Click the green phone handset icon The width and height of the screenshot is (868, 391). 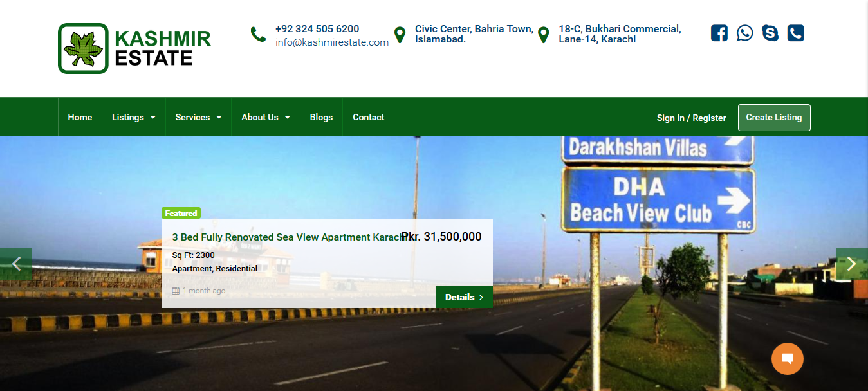pos(258,34)
